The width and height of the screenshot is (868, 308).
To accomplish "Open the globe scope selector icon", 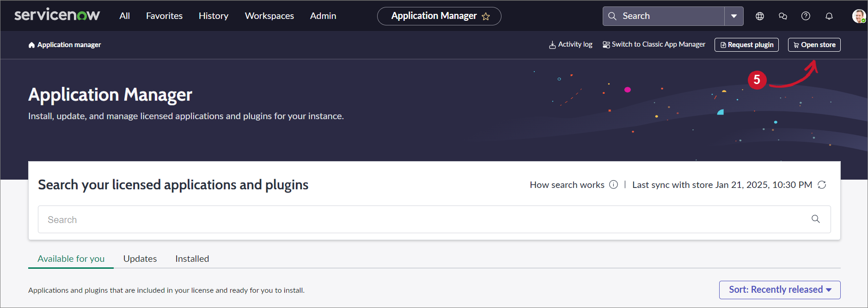I will click(x=760, y=16).
